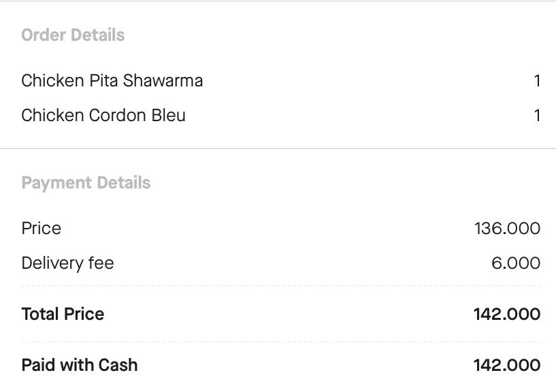Click the 6.000 delivery fee amount
The width and height of the screenshot is (556, 392).
[x=516, y=263]
